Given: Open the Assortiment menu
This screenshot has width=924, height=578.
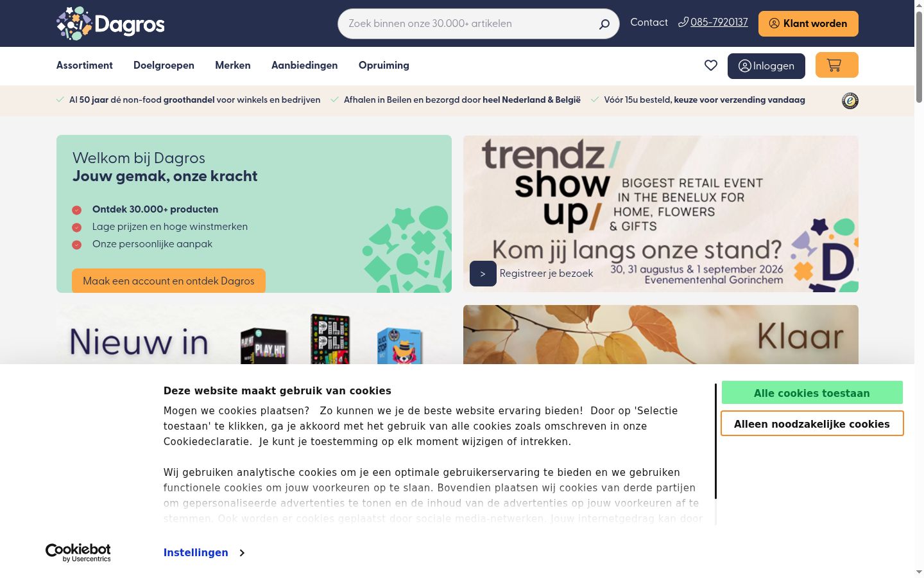Looking at the screenshot, I should pos(85,66).
